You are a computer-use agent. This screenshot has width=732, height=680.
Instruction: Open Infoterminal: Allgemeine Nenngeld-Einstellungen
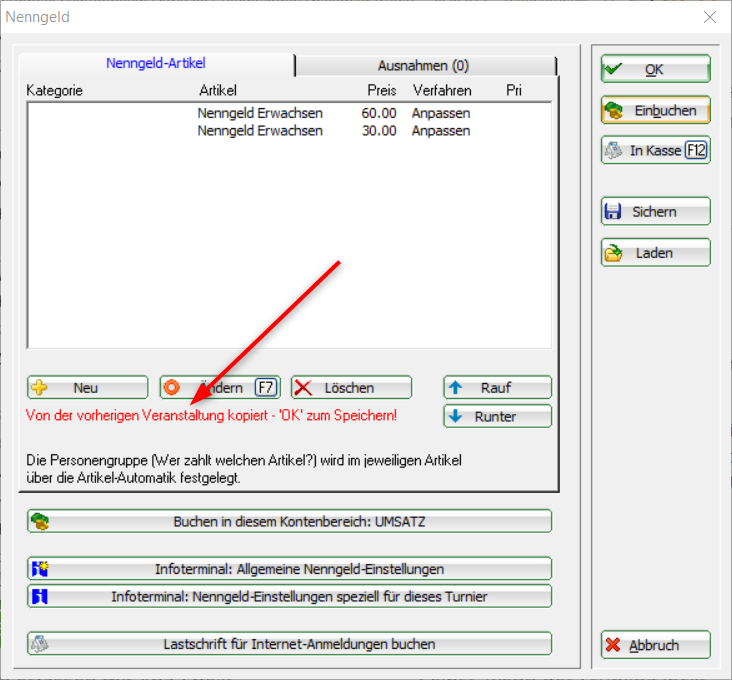(x=289, y=569)
